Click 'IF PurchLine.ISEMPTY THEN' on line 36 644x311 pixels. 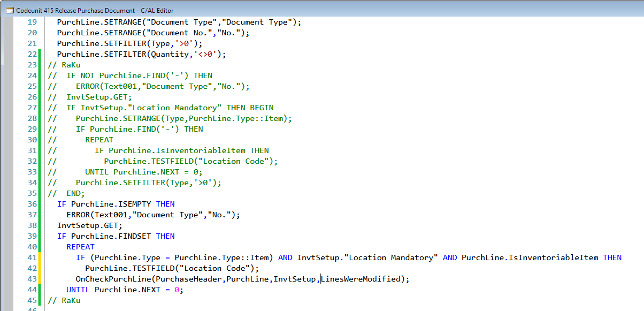pos(116,204)
